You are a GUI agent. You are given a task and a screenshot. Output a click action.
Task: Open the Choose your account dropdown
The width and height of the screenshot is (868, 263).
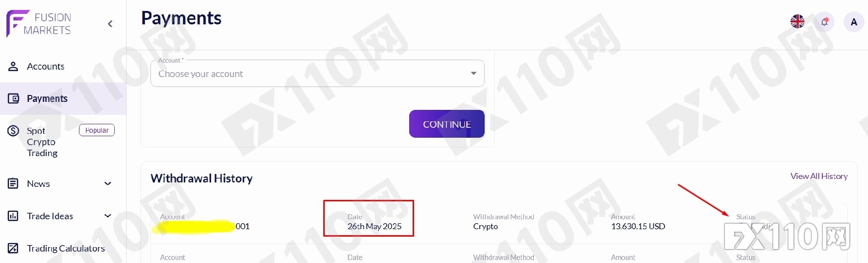tap(317, 74)
